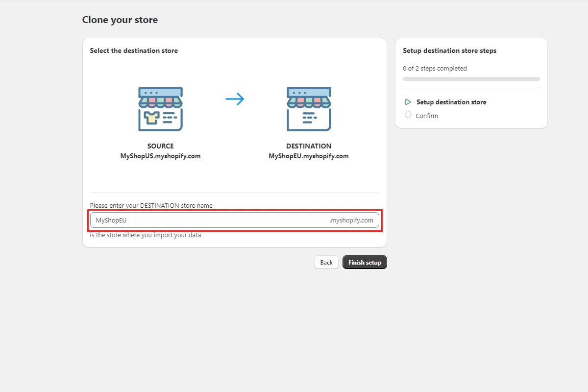Click 'Please enter your DESTINATION store name' label

[x=151, y=205]
